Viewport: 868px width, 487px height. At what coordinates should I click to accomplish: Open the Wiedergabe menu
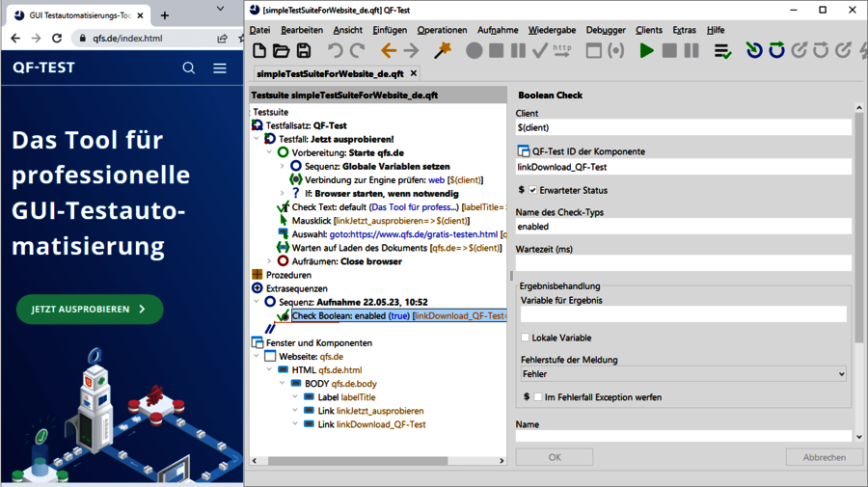click(552, 30)
